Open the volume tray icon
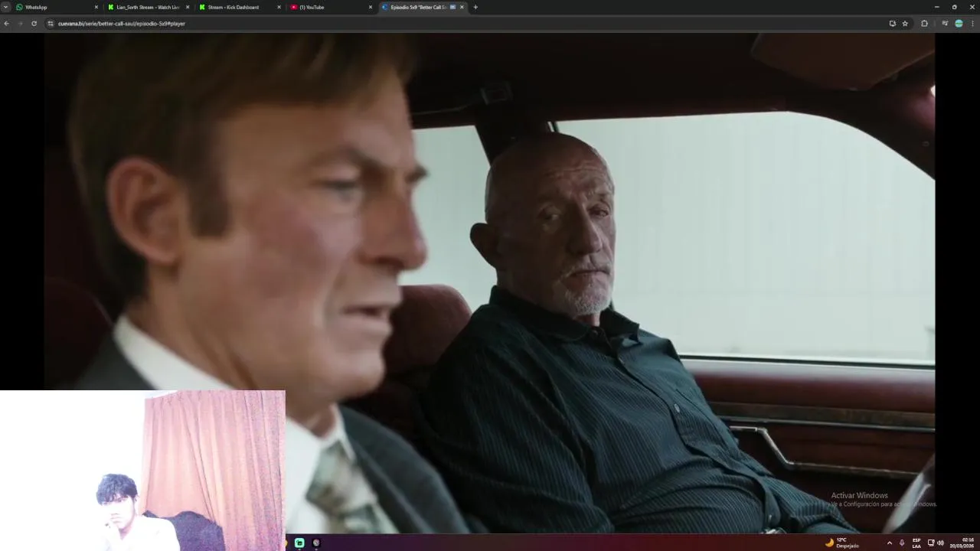 [x=940, y=543]
